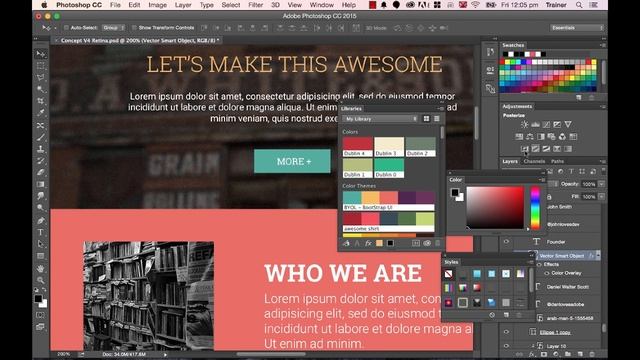Click the Curves adjustment icon
This screenshot has width=640, height=360.
click(x=546, y=124)
